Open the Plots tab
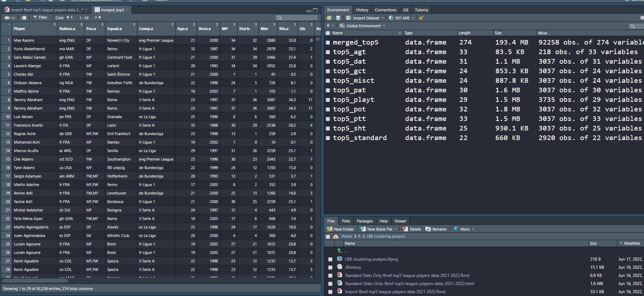644x296 pixels. click(x=346, y=221)
